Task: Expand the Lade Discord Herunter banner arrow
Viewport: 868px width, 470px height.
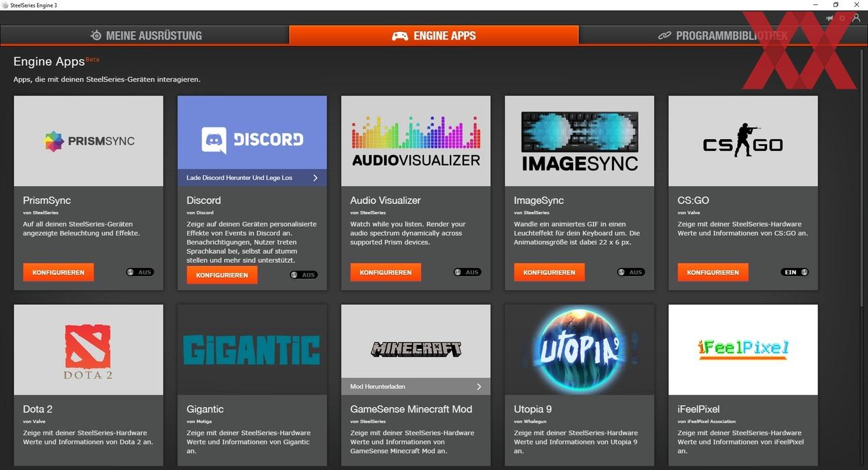Action: [x=315, y=178]
